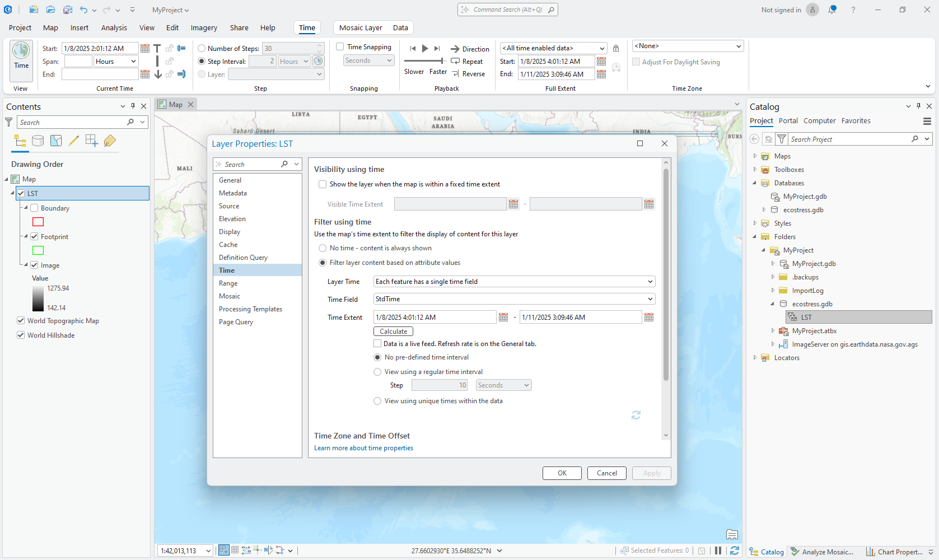This screenshot has width=939, height=560.
Task: Open the Imagery ribbon tab
Action: tap(204, 27)
